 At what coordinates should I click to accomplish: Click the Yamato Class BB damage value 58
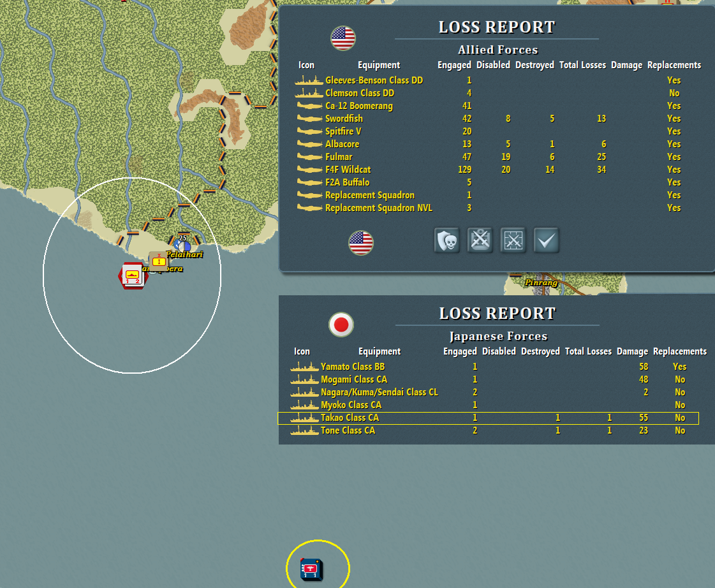pyautogui.click(x=644, y=367)
